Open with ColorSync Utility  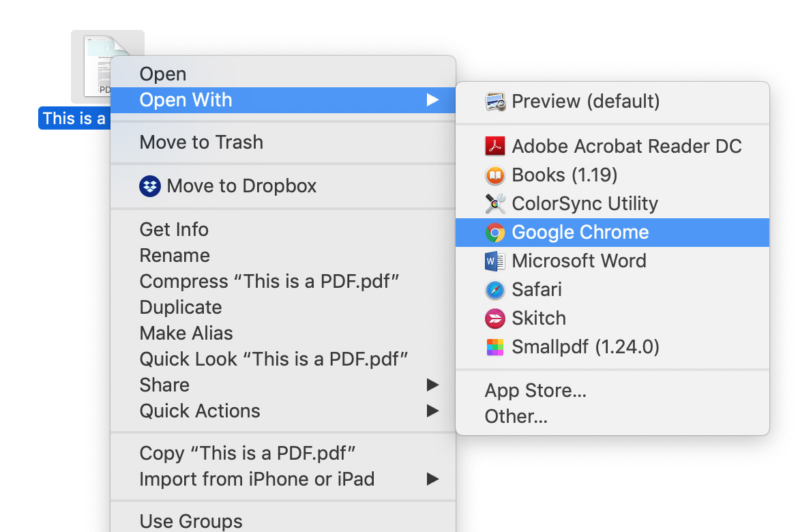[612, 204]
